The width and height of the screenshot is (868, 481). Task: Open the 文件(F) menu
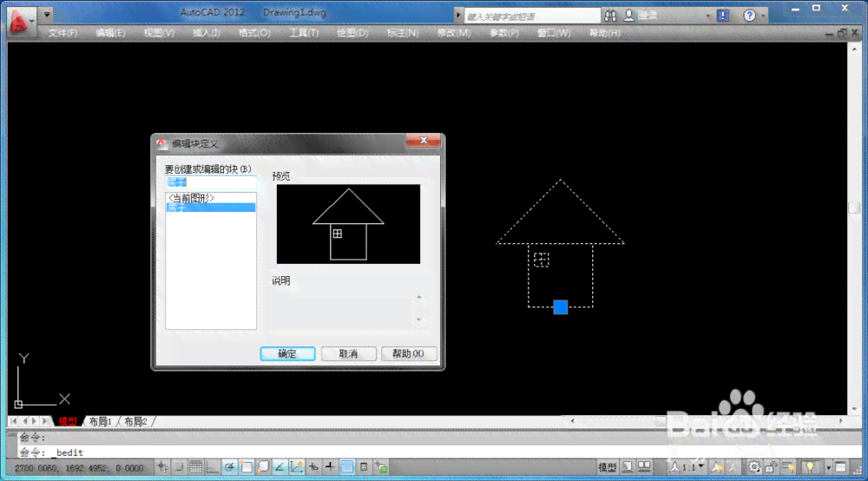click(62, 33)
